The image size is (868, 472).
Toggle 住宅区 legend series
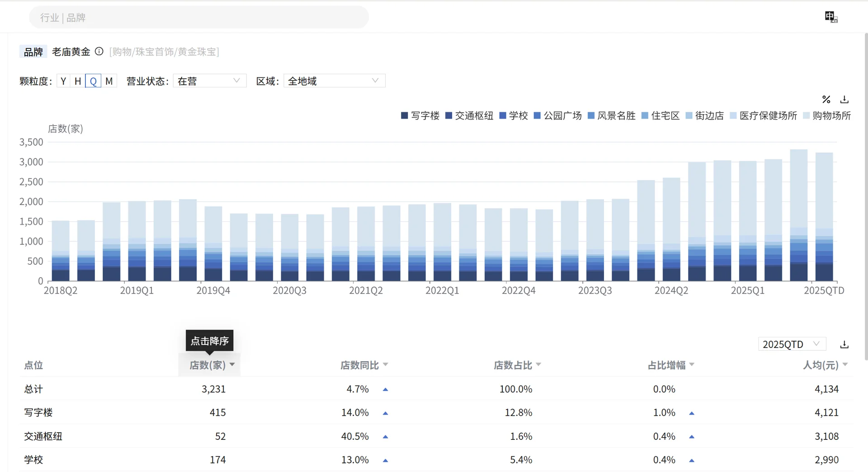(x=660, y=115)
